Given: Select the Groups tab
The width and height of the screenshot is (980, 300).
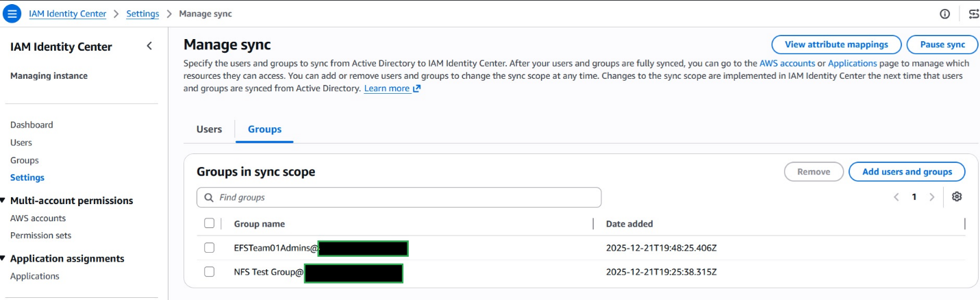Looking at the screenshot, I should tap(264, 129).
